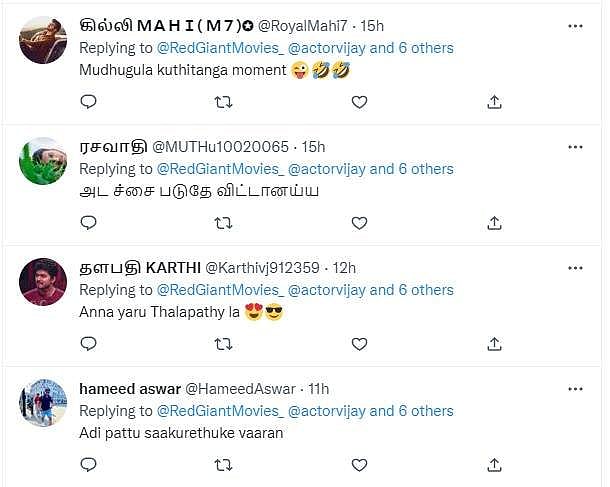Open hameed aswar's profile picture

point(43,403)
